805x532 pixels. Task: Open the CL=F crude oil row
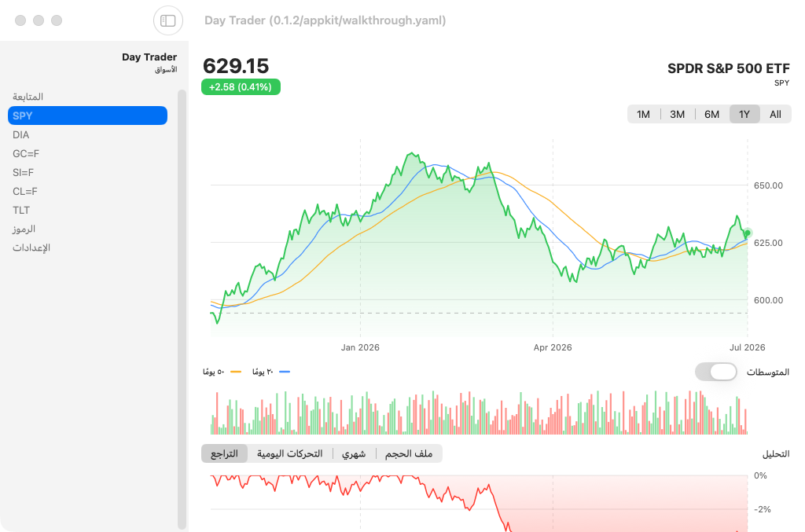[x=87, y=192]
